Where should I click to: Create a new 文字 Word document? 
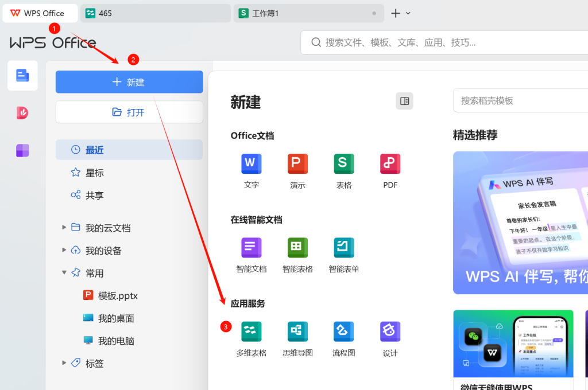tap(252, 171)
